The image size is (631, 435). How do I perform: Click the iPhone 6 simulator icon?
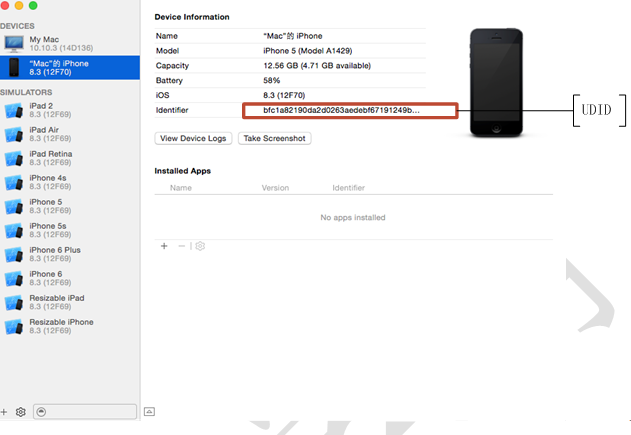click(14, 278)
